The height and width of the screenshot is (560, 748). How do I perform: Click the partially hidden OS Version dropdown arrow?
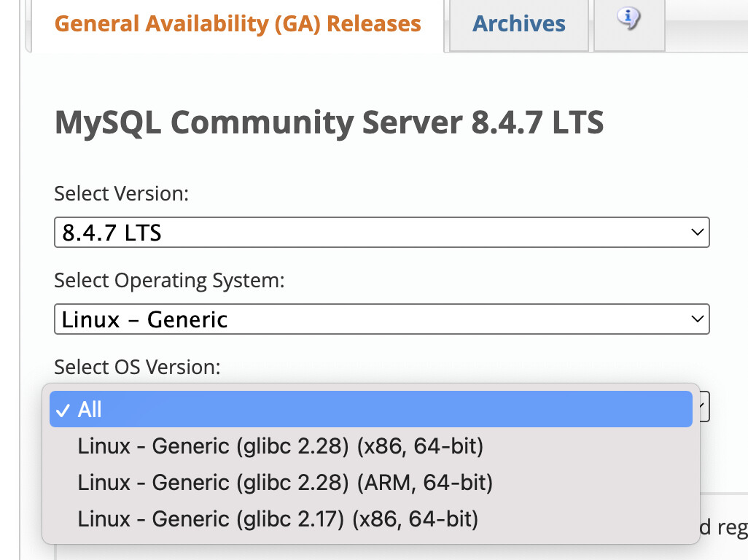point(704,405)
